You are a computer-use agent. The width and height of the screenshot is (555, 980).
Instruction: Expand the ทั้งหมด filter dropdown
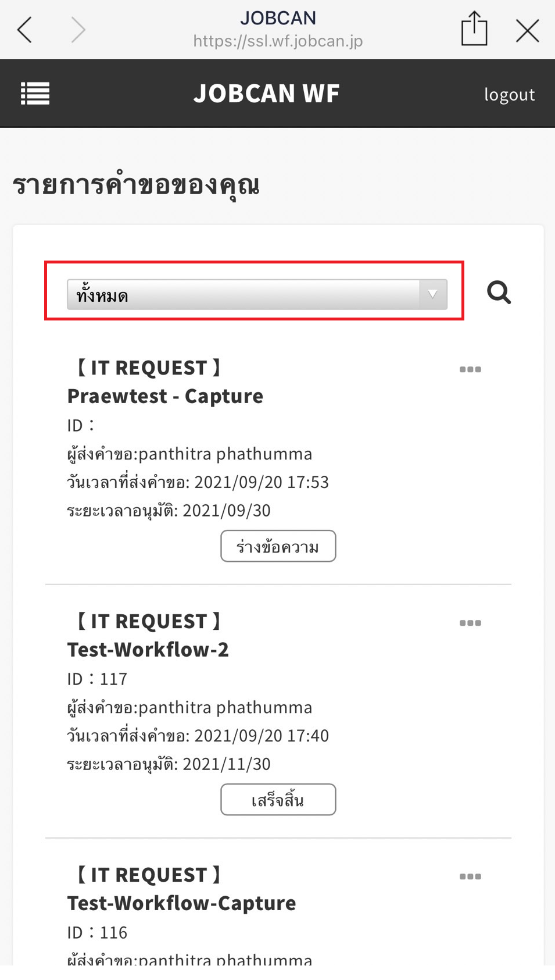[244, 294]
